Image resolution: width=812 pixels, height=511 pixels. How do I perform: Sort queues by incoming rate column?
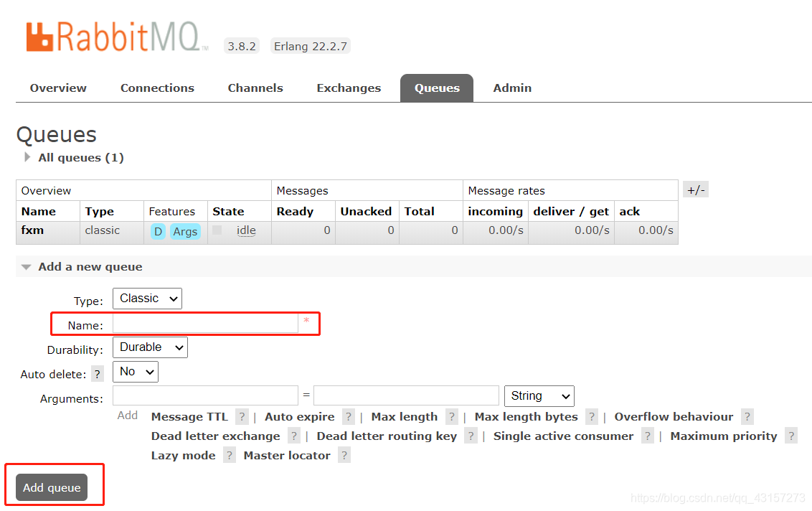(495, 212)
